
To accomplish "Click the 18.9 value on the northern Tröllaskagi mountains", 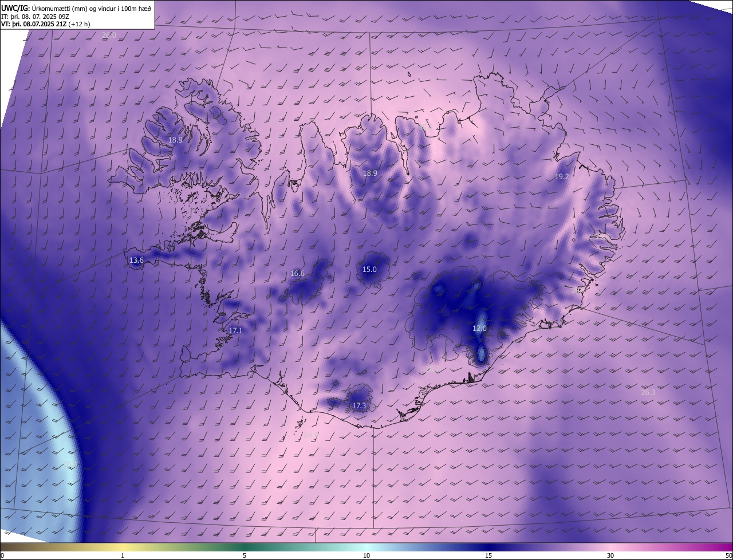I will tap(370, 173).
